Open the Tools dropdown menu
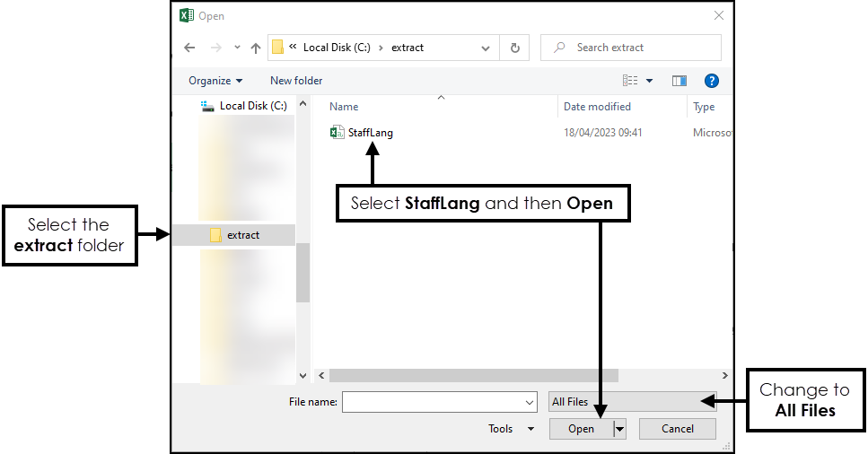 pyautogui.click(x=511, y=429)
